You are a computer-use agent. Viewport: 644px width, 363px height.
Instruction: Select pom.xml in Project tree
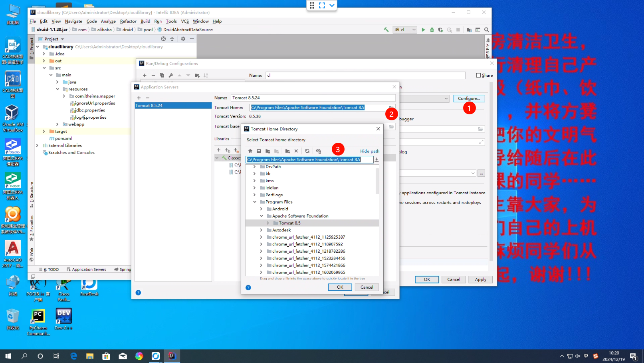[63, 138]
